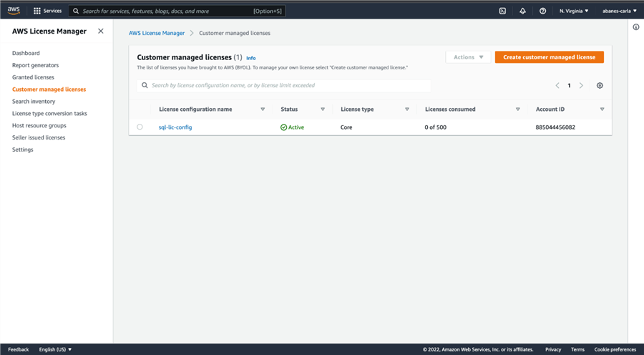Go to next page of licenses
Viewport: 644px width, 355px height.
pos(581,85)
